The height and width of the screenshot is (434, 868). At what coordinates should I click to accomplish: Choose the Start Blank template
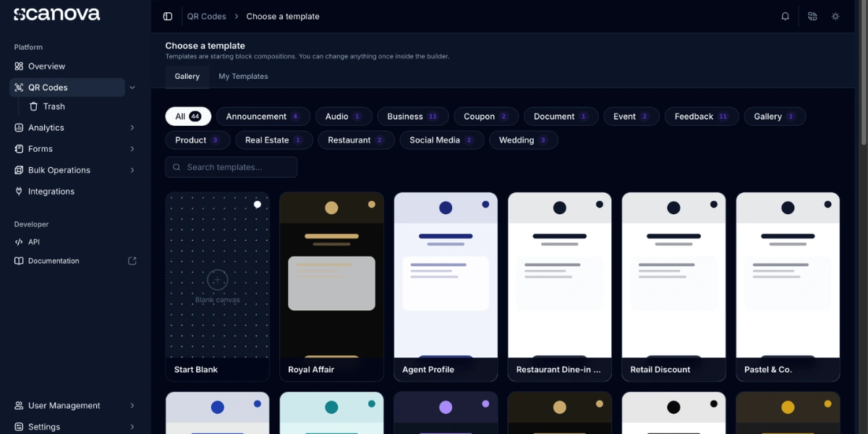[x=218, y=287]
